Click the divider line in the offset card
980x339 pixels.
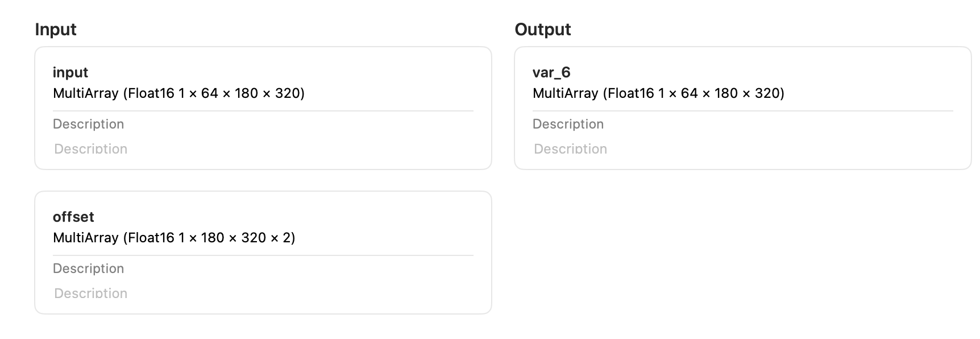263,255
